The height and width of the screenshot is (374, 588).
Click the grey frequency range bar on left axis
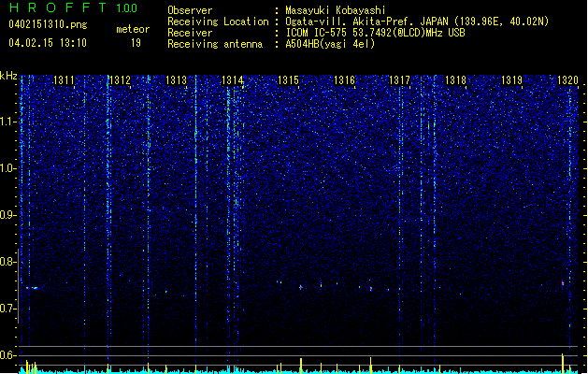point(18,286)
